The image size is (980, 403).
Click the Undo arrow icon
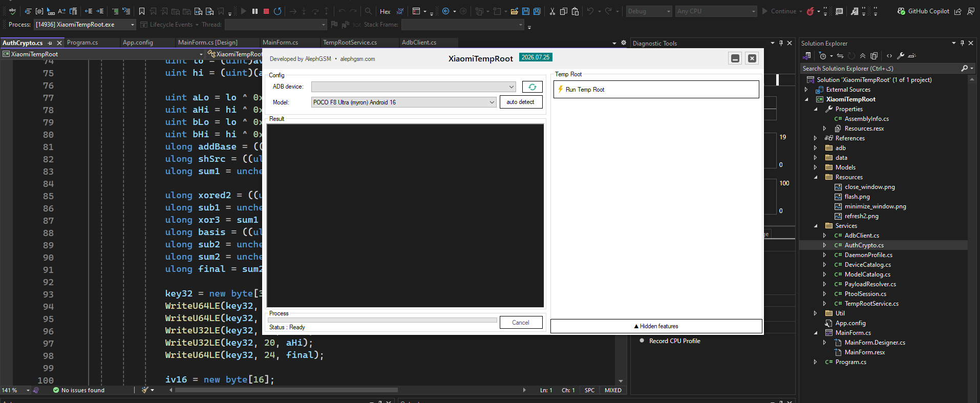[x=590, y=11]
